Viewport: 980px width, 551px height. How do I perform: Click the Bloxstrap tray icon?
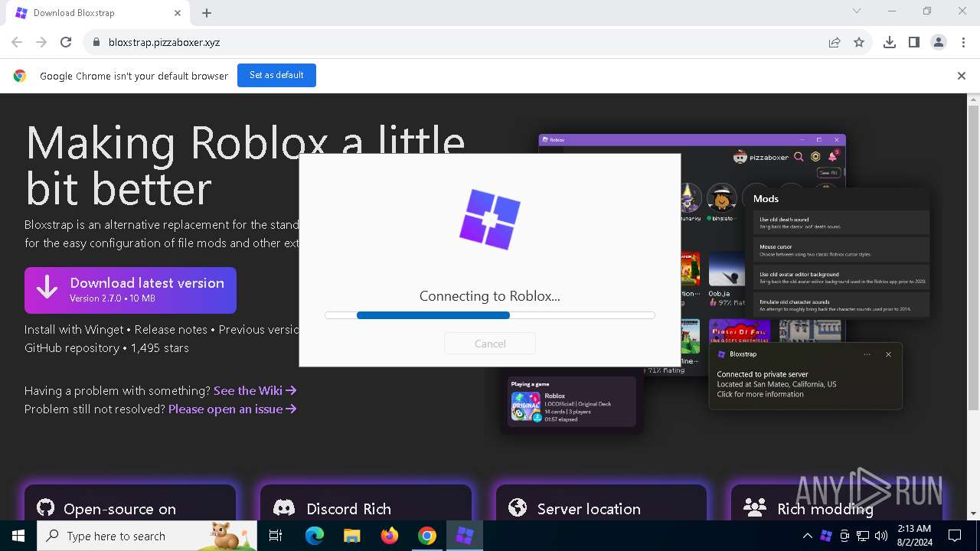tap(826, 536)
